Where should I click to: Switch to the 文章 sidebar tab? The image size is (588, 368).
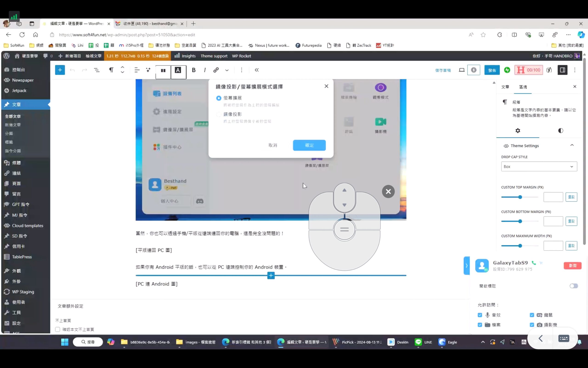[x=505, y=87]
